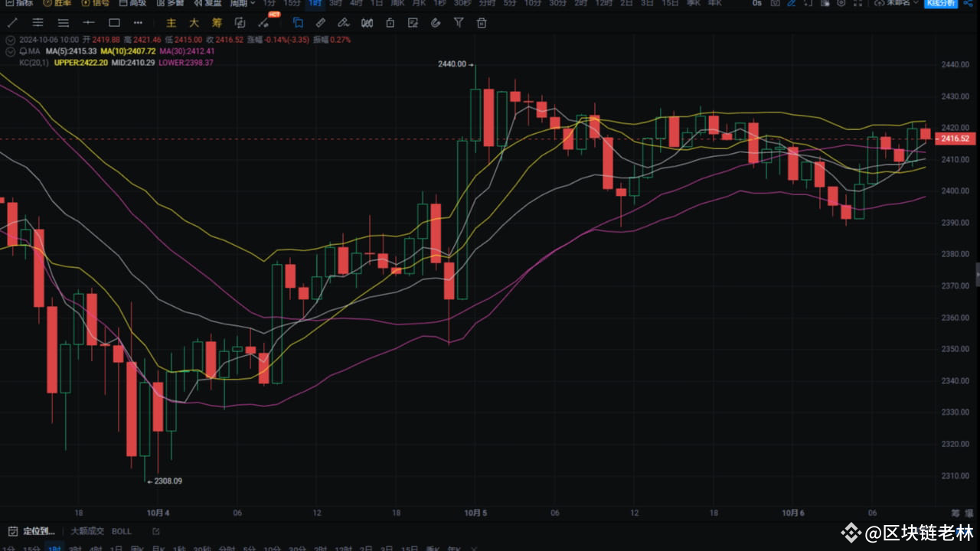Click the 多窗 multi-window button

pyautogui.click(x=171, y=3)
